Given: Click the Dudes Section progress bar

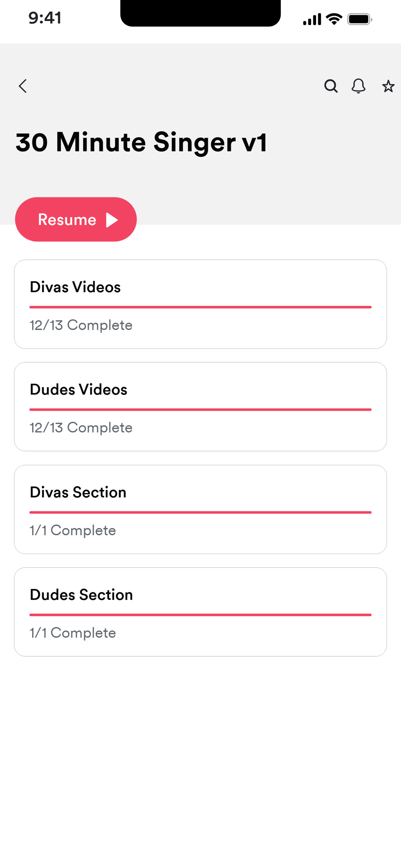Looking at the screenshot, I should [x=200, y=615].
